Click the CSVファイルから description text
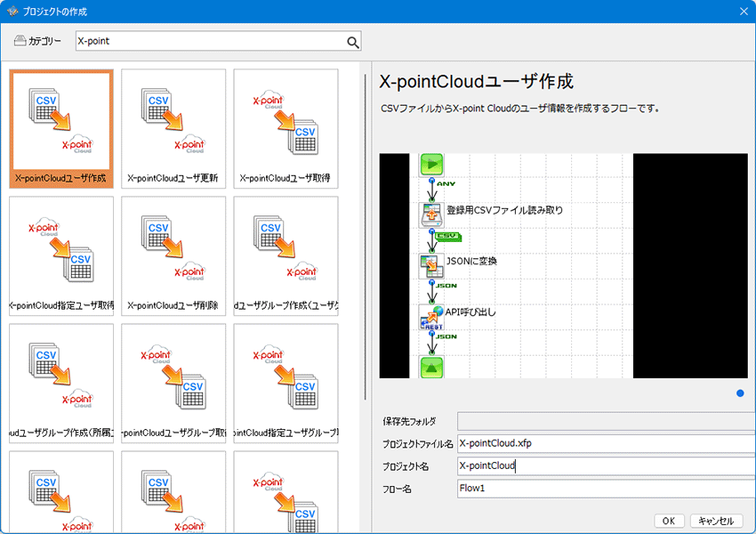756x534 pixels. pyautogui.click(x=519, y=109)
